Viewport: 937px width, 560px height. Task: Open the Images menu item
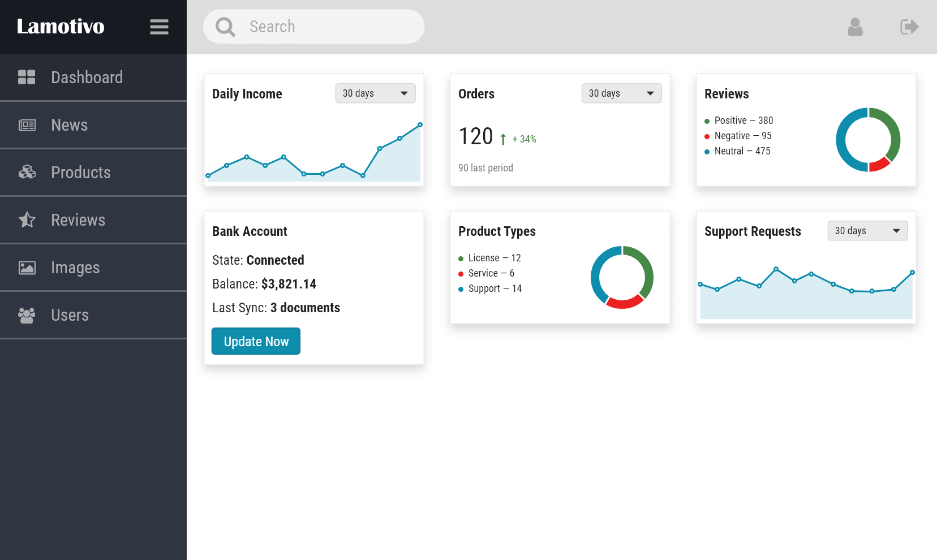pos(93,268)
